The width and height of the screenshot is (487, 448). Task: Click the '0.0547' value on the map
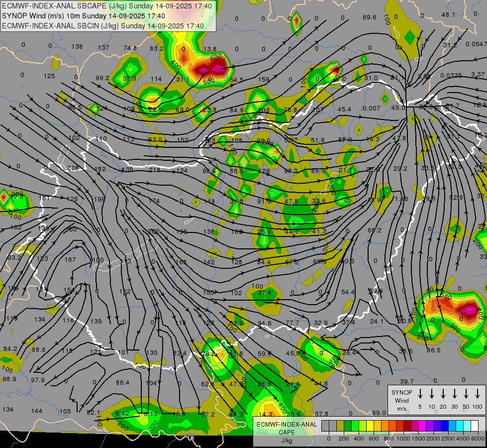pos(476,44)
